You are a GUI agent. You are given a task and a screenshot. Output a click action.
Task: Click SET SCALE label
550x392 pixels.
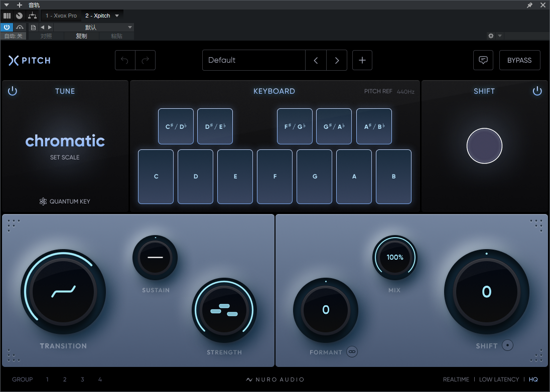click(65, 157)
